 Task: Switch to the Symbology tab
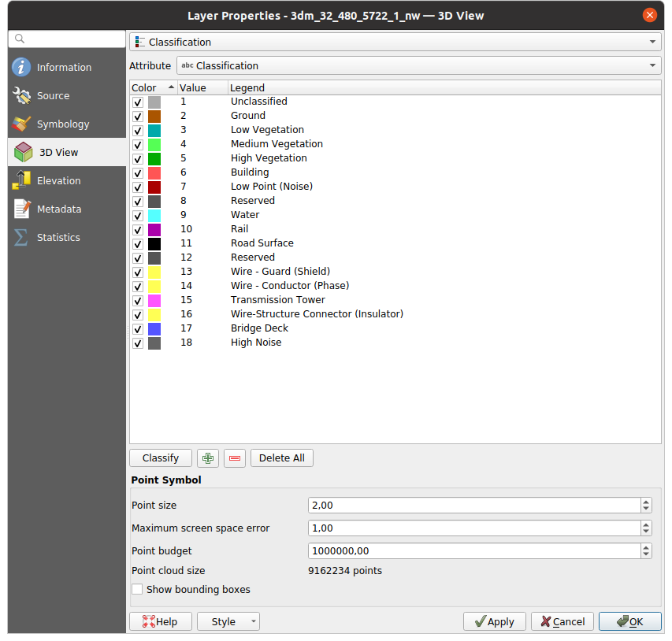click(67, 124)
